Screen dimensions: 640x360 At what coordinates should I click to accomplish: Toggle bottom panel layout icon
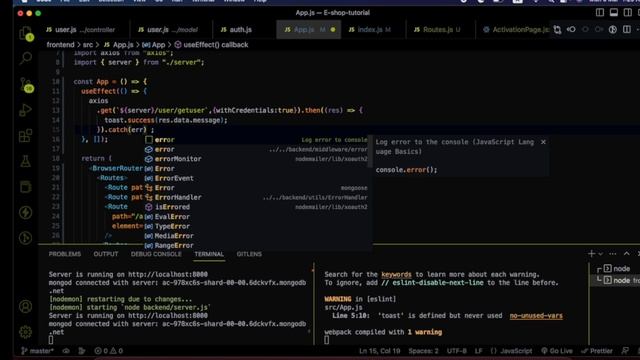613,13
